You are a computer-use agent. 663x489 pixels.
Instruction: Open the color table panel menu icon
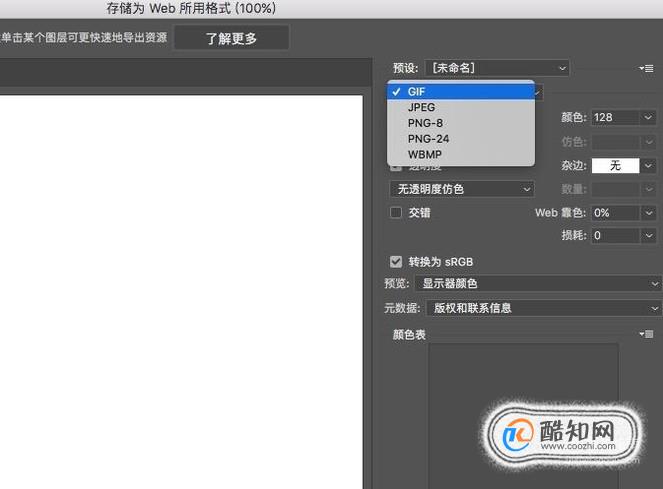647,334
